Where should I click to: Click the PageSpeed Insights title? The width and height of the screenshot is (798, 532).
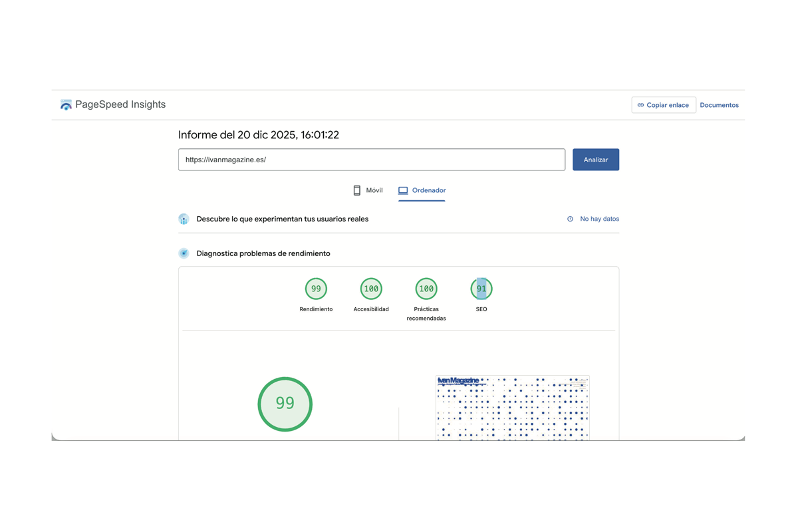click(120, 104)
